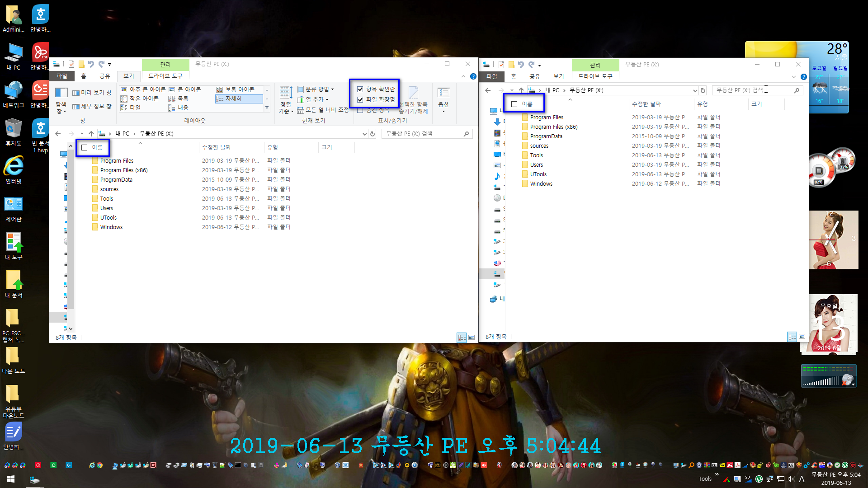Click 선택한 항목 숨기기/해제 button
Viewport: 868px width, 488px height.
click(x=413, y=100)
